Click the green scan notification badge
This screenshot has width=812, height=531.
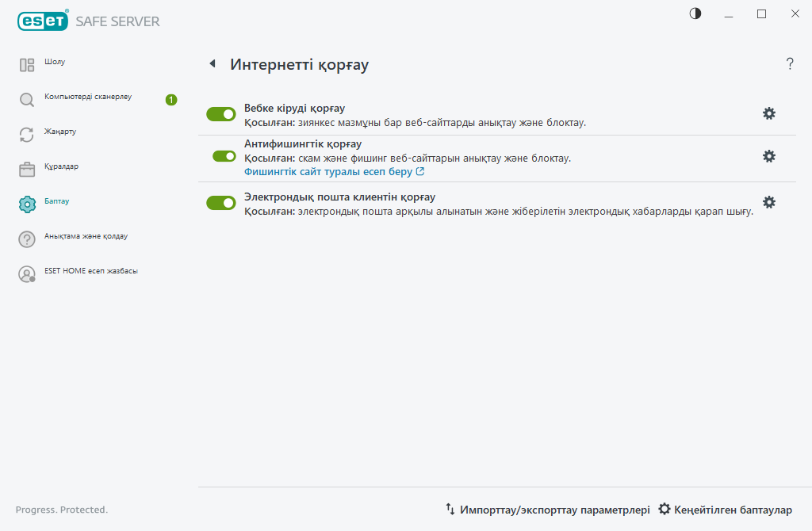click(171, 100)
